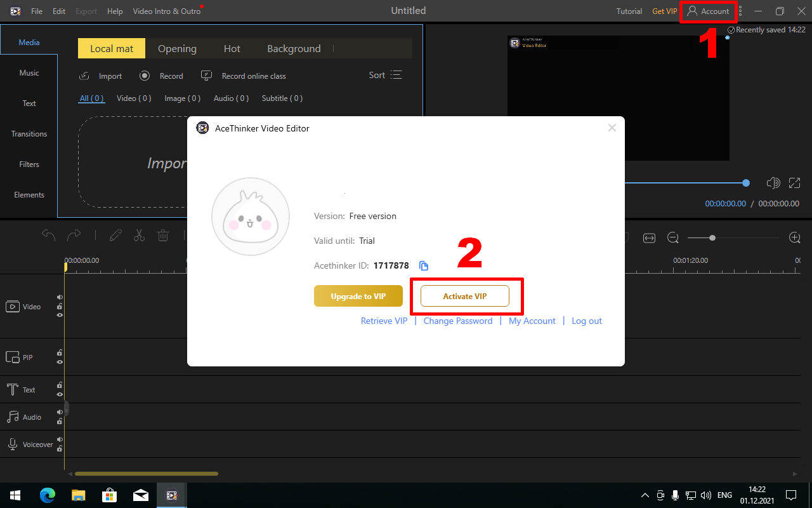Lock the Video track
The width and height of the screenshot is (812, 508).
point(60,306)
